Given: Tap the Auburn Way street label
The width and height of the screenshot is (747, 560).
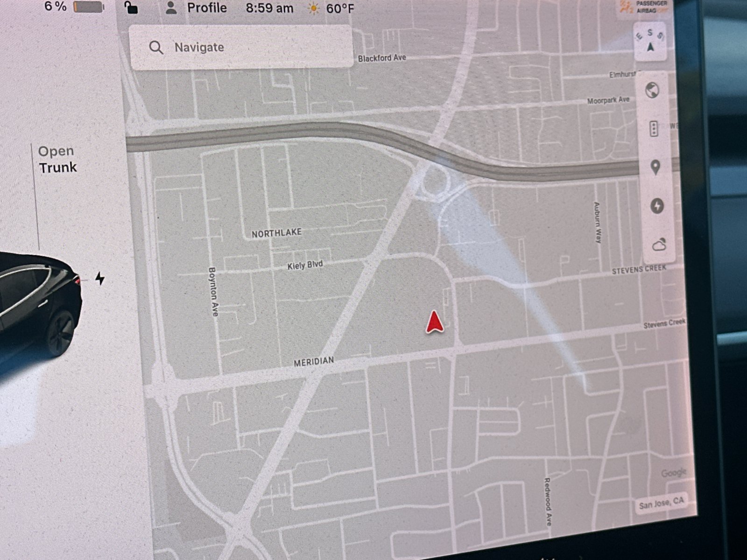Looking at the screenshot, I should (x=597, y=222).
